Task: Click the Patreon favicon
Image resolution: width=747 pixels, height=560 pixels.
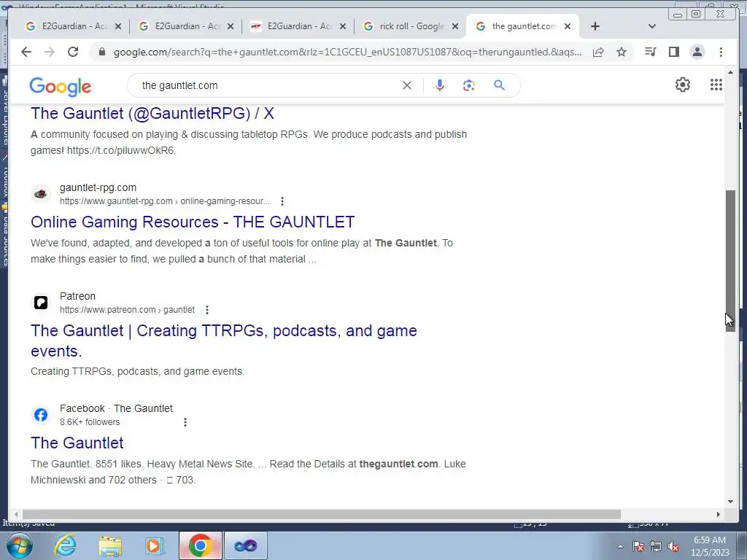Action: (x=41, y=303)
